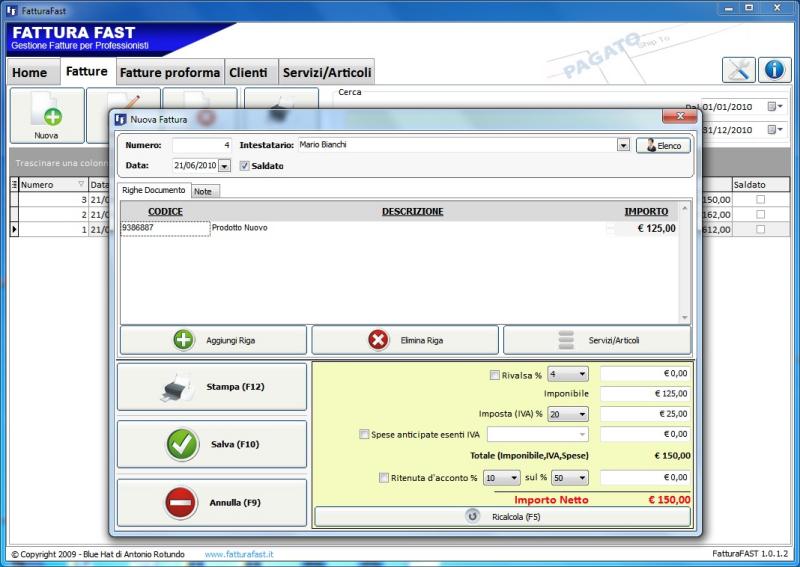Viewport: 800px width, 567px height.
Task: Enable the Rivalsa % checkbox
Action: coord(494,375)
